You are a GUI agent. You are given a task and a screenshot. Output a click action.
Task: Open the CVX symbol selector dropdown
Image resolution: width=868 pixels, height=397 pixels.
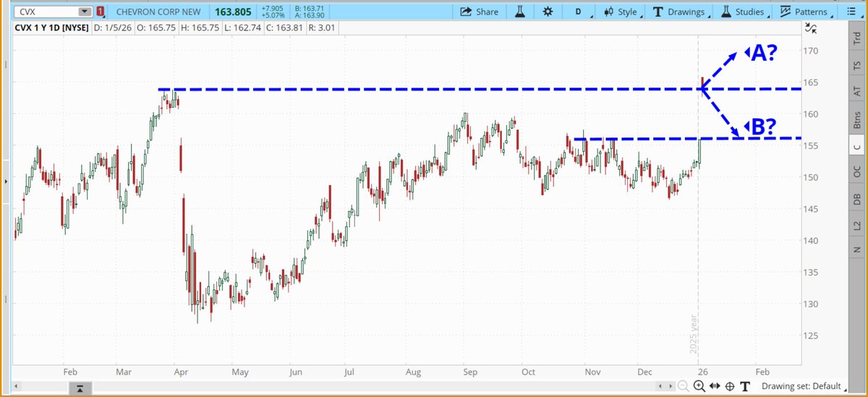(x=85, y=12)
